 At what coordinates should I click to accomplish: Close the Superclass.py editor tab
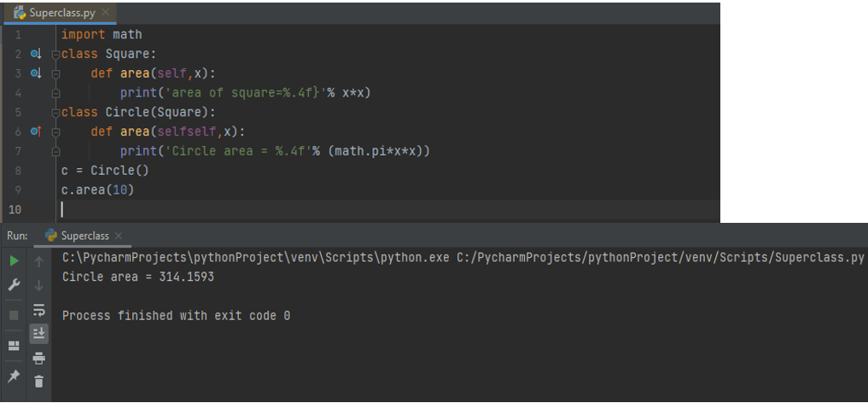(106, 12)
